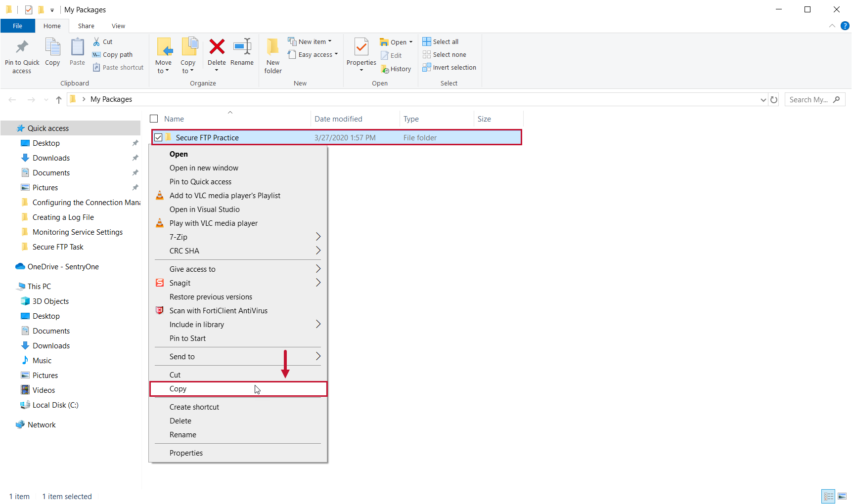
Task: Click the Invert selection button
Action: pos(449,67)
